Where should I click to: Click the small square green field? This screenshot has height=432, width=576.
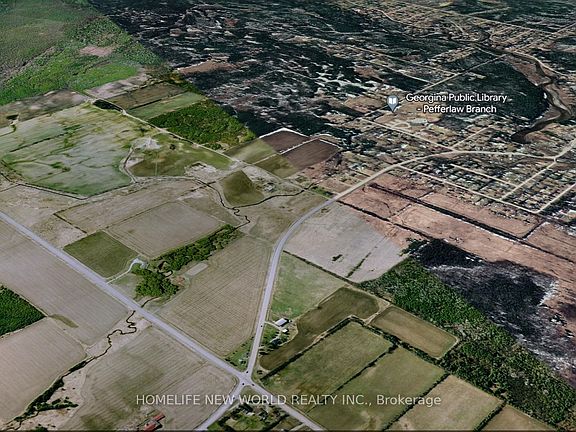pos(101,253)
